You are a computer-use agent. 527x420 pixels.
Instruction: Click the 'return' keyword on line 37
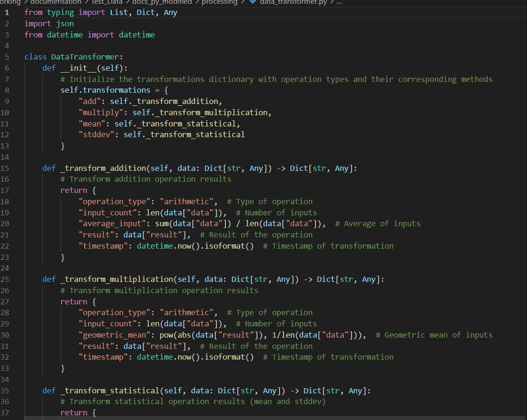pyautogui.click(x=74, y=413)
